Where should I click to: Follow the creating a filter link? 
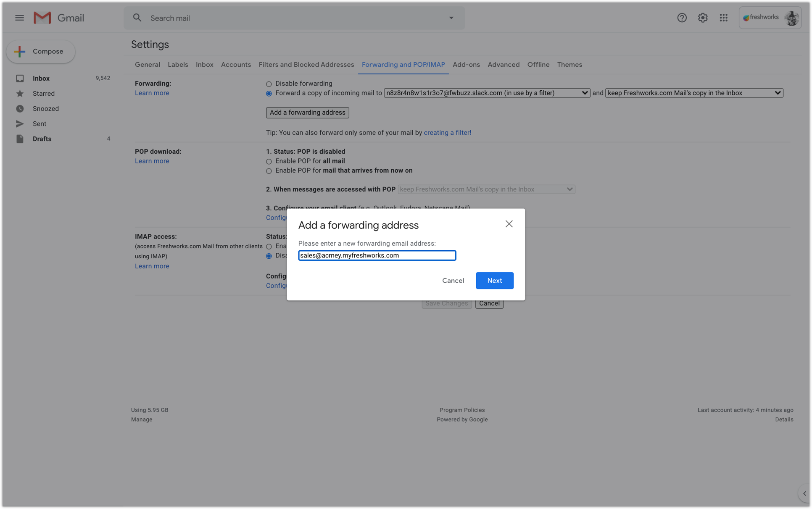[x=447, y=133]
